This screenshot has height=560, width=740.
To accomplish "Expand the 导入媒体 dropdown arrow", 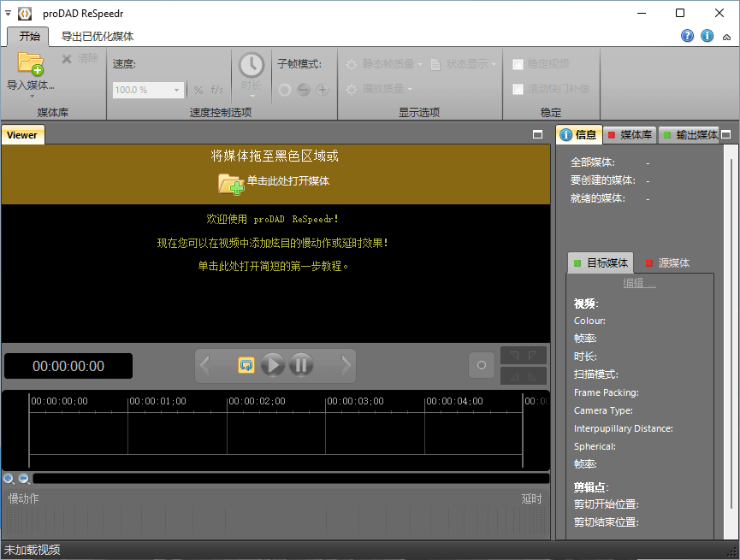I will tap(33, 97).
